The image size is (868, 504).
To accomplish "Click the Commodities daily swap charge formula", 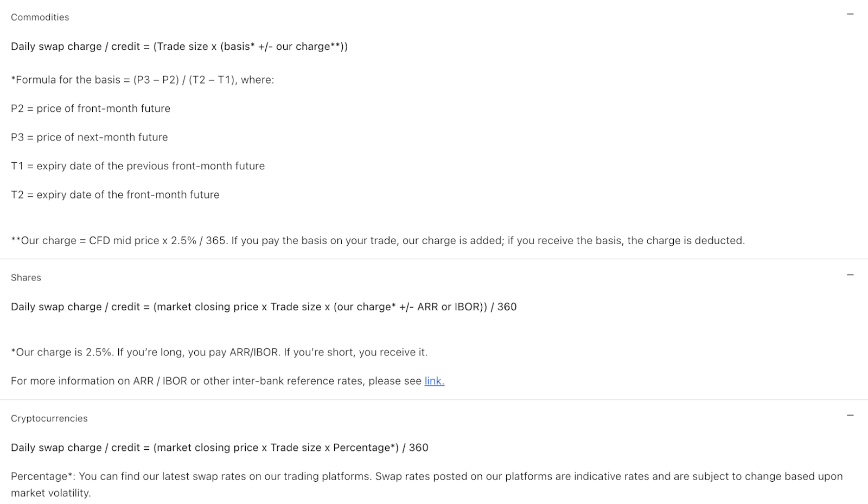I will click(x=180, y=47).
